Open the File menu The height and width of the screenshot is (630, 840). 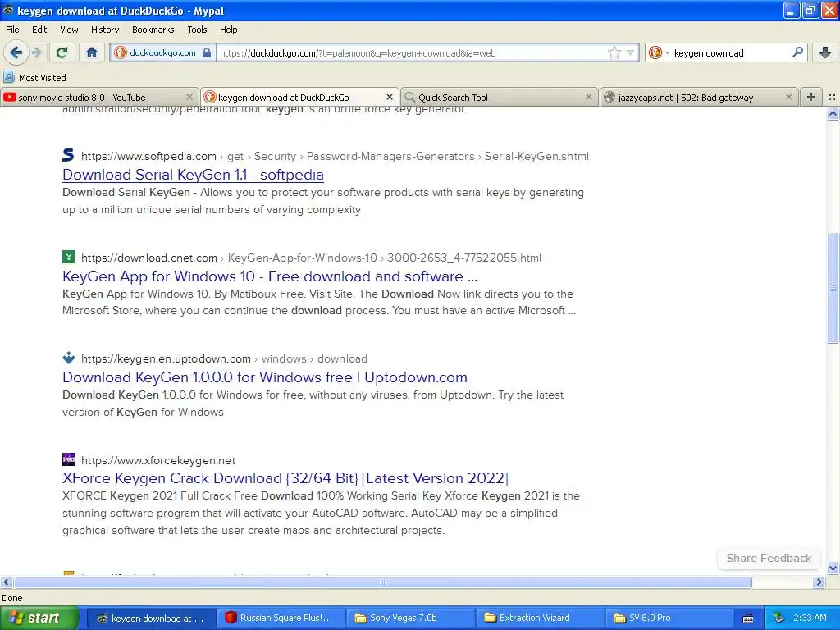click(12, 30)
